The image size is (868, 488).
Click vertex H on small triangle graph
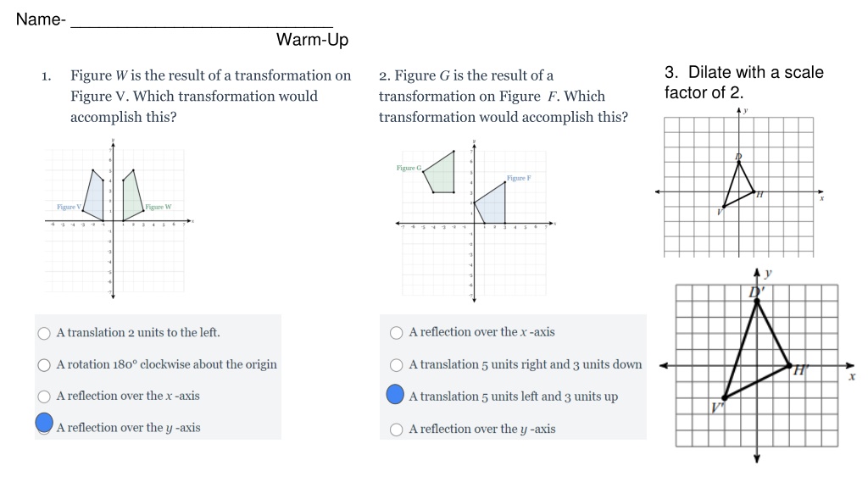(x=754, y=192)
